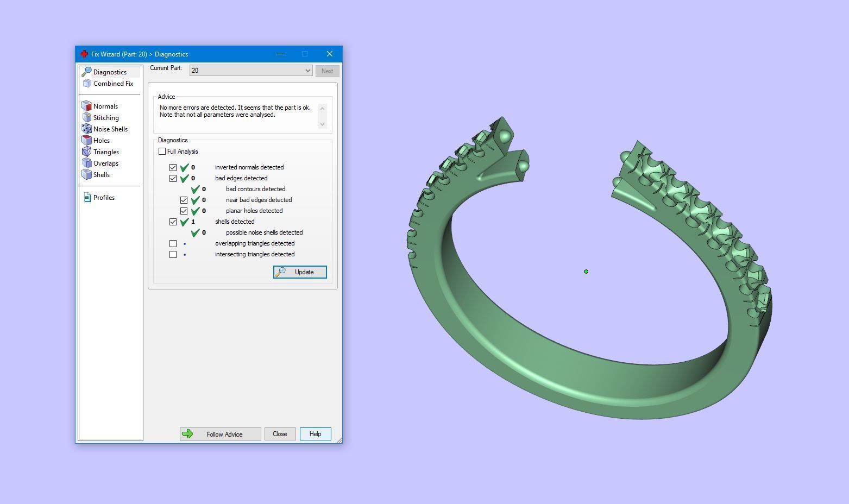Uncheck bad edges detected checkbox

[x=173, y=178]
